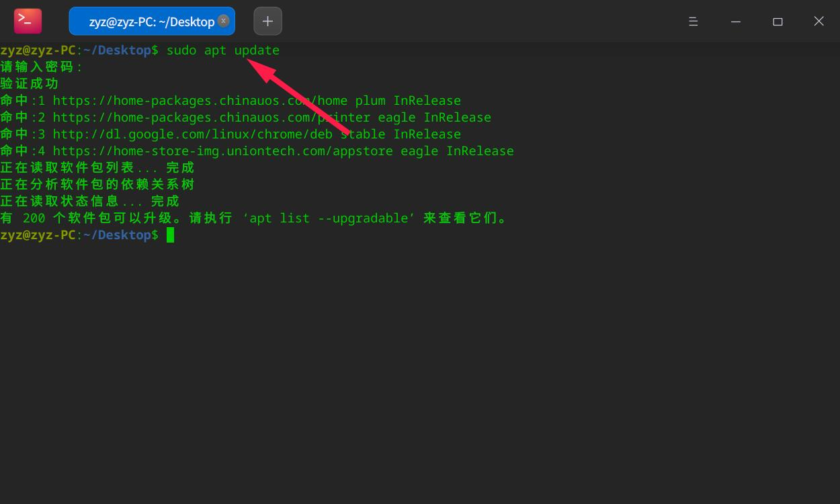
Task: Click the home-packages.chinauos.com/home plum line
Action: [x=230, y=101]
